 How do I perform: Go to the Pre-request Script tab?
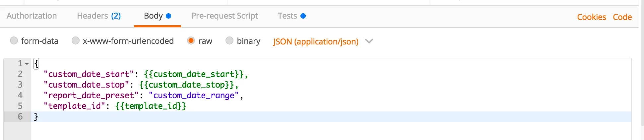click(x=225, y=16)
